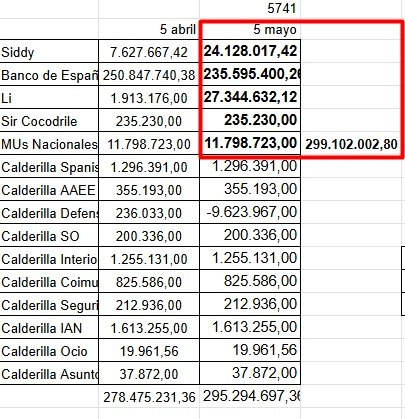Click the subtotal cell 299.102.002,80
Image resolution: width=405 pixels, height=419 pixels.
pos(351,144)
